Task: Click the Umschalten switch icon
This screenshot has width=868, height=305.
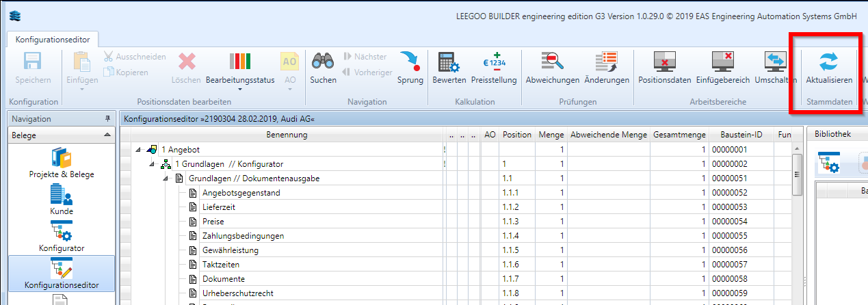Action: tap(776, 62)
